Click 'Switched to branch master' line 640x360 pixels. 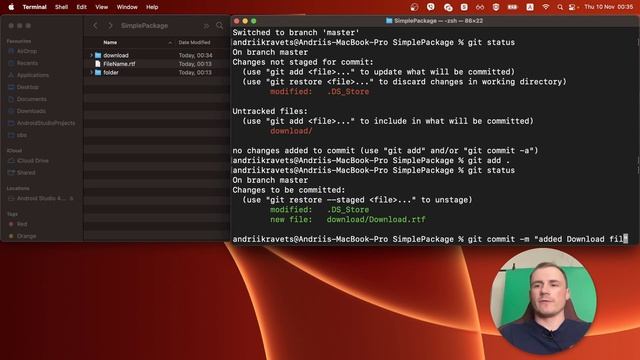coord(296,33)
